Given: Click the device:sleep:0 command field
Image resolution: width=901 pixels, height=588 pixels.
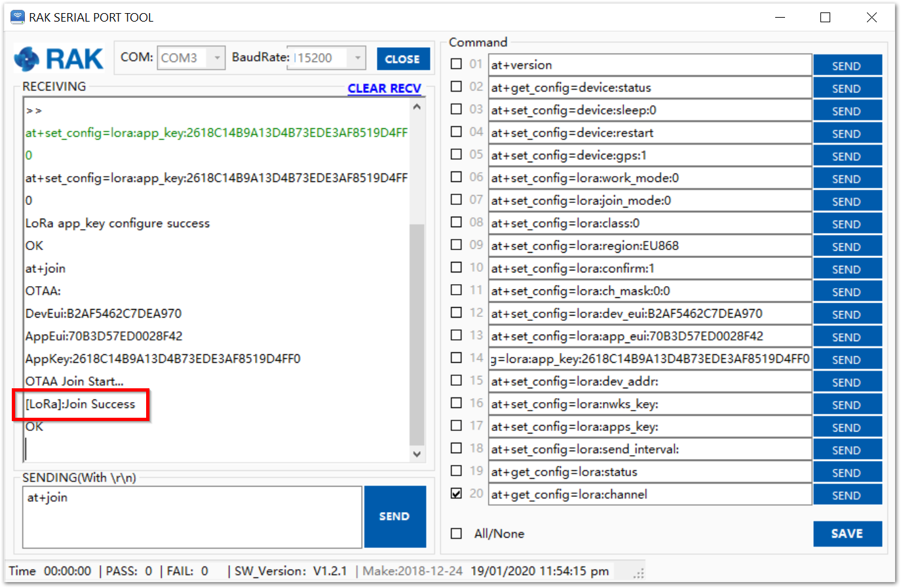Looking at the screenshot, I should pyautogui.click(x=650, y=110).
